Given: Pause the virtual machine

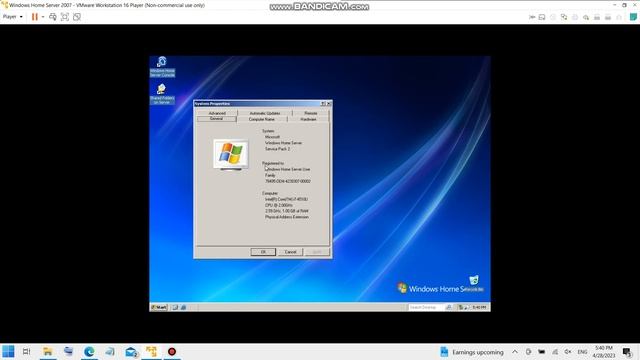Looking at the screenshot, I should 35,17.
